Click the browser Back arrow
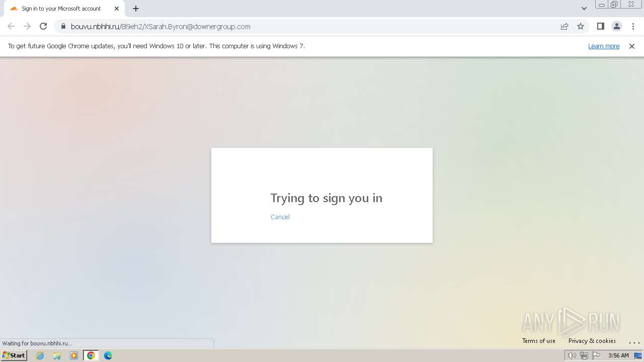 click(x=11, y=27)
